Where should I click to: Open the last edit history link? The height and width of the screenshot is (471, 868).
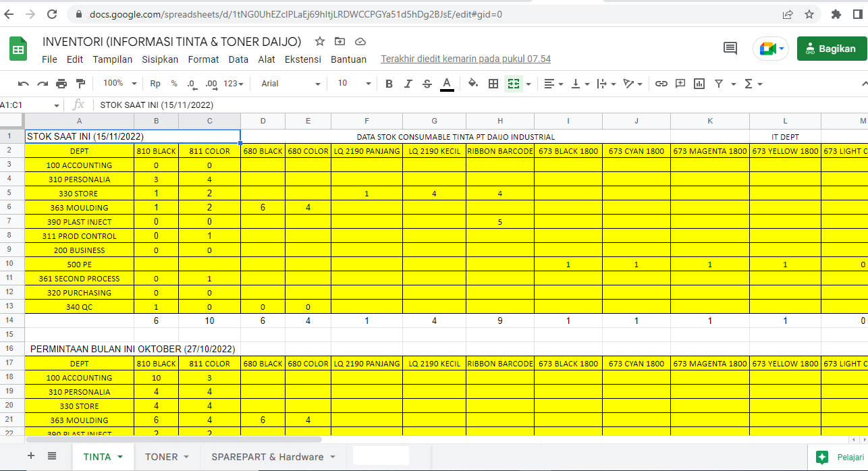(x=466, y=59)
